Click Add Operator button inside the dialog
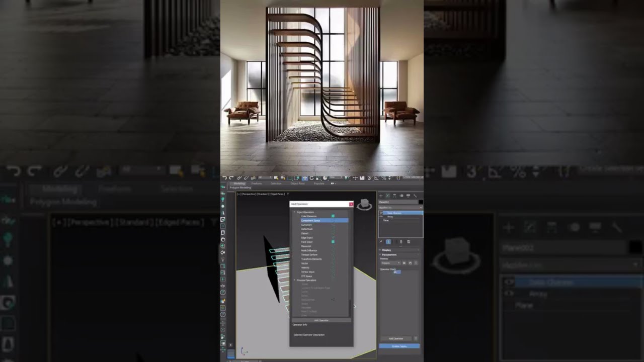Viewport: 644px width, 362px height. click(321, 320)
